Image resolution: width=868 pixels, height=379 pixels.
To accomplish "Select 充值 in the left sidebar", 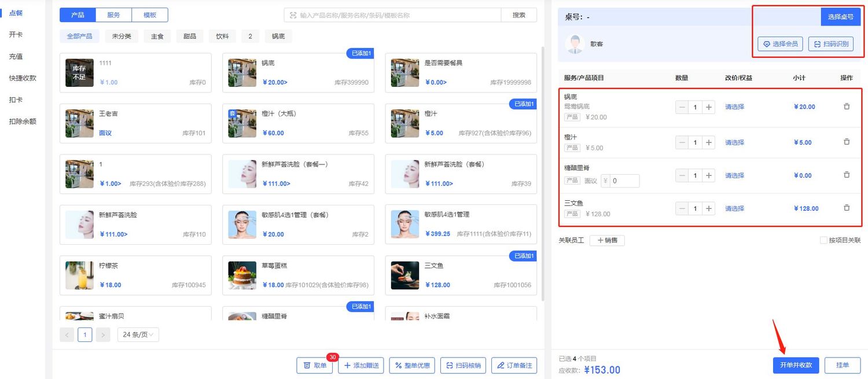I will tap(16, 57).
